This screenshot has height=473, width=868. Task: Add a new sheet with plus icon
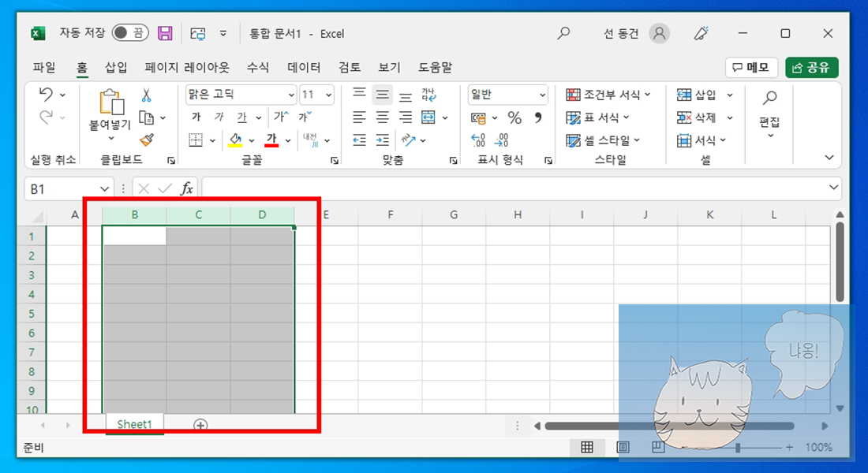pyautogui.click(x=200, y=425)
